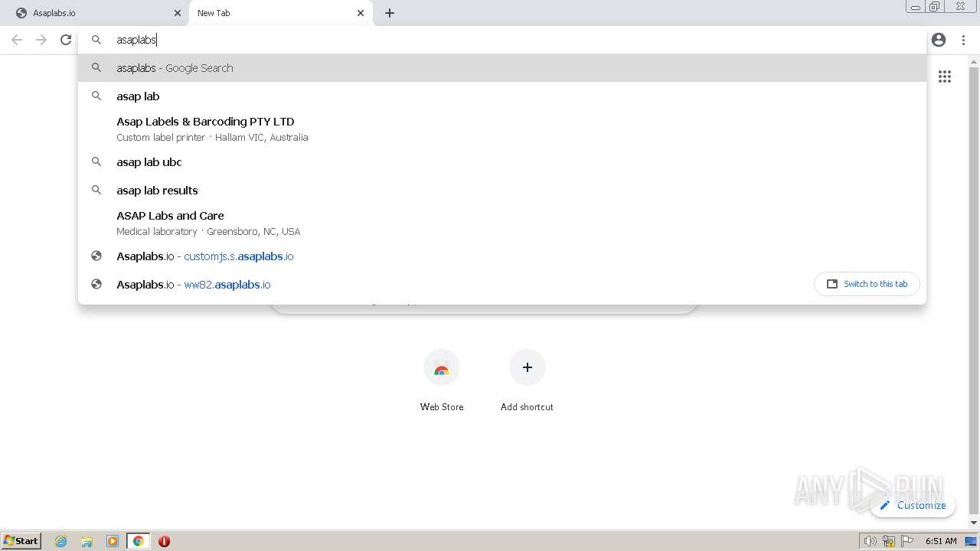Click the globe icon beside customjs.s.asaplabs.io
980x551 pixels.
[x=96, y=256]
